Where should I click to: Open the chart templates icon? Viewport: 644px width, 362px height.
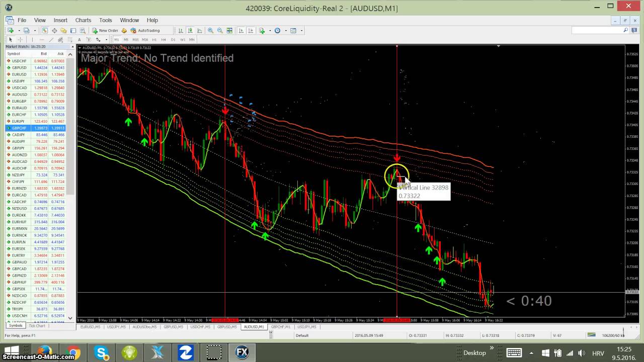[x=293, y=31]
